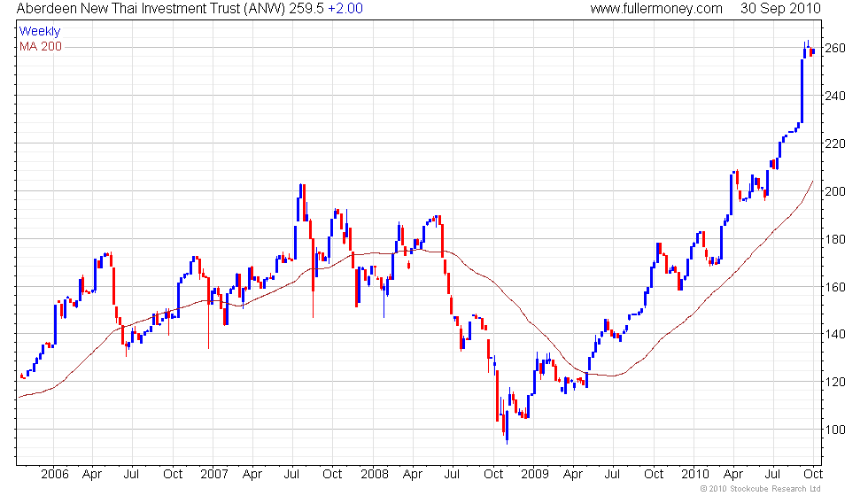Viewport: 868px width, 496px height.
Task: Click the chart title Aberdeen New Thai Investment Trust
Action: [x=129, y=9]
